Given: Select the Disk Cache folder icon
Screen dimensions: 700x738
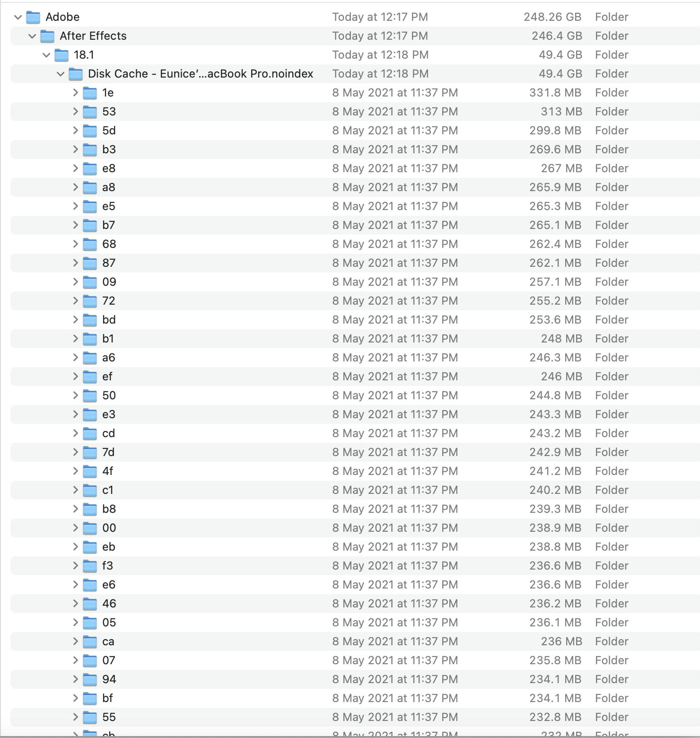Looking at the screenshot, I should coord(76,74).
